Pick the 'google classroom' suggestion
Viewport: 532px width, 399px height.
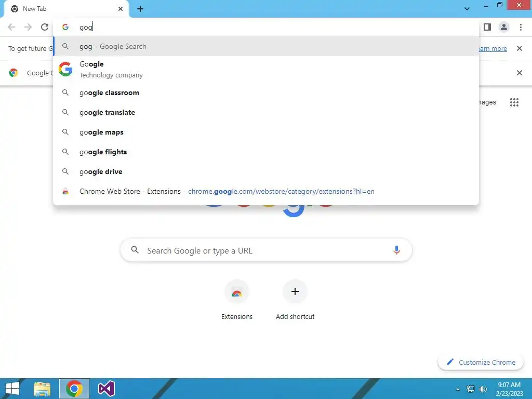[266, 92]
